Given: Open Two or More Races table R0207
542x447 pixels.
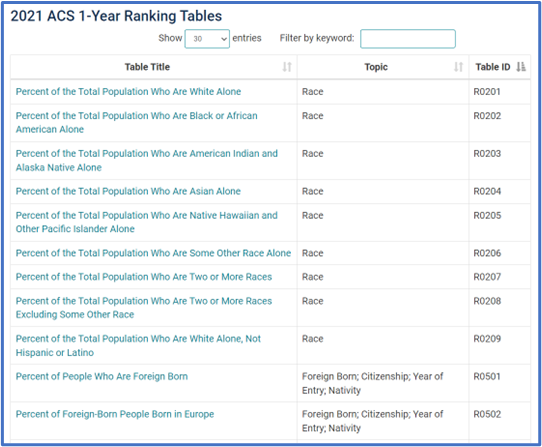Looking at the screenshot, I should pos(144,277).
